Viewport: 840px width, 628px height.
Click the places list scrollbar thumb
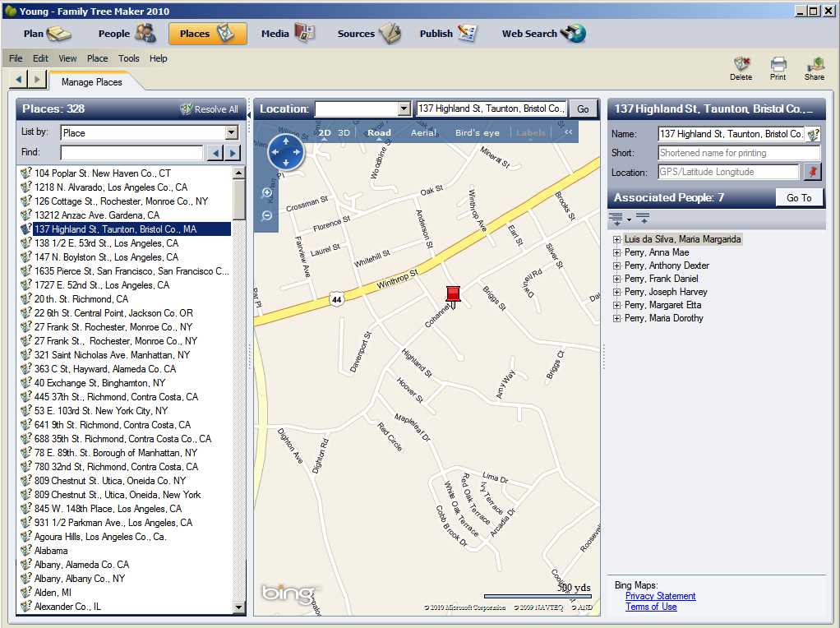[x=239, y=199]
